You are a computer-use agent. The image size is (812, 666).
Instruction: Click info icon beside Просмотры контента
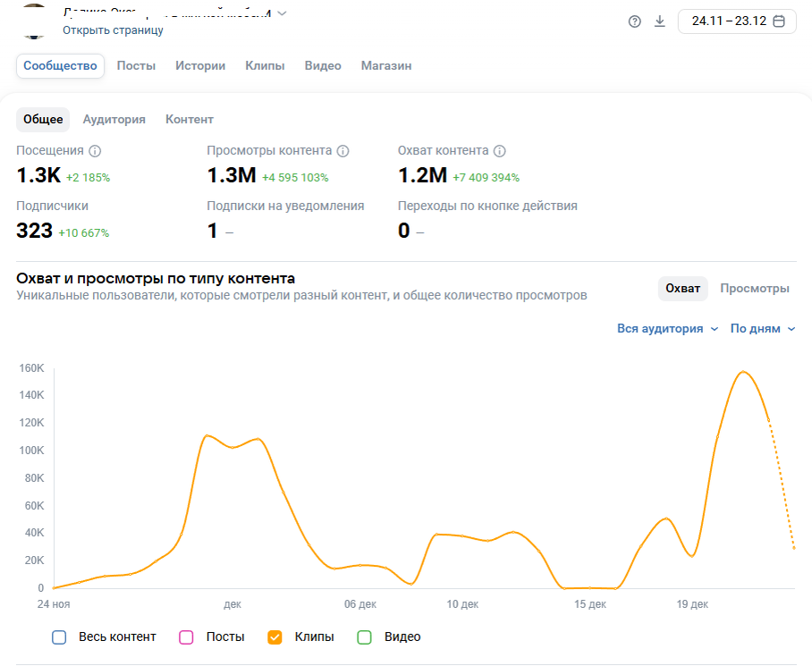(x=343, y=150)
